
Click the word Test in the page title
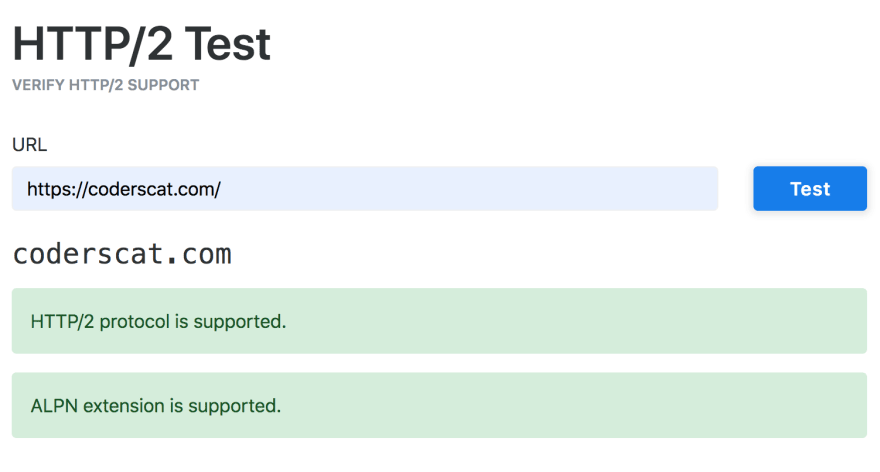point(228,44)
